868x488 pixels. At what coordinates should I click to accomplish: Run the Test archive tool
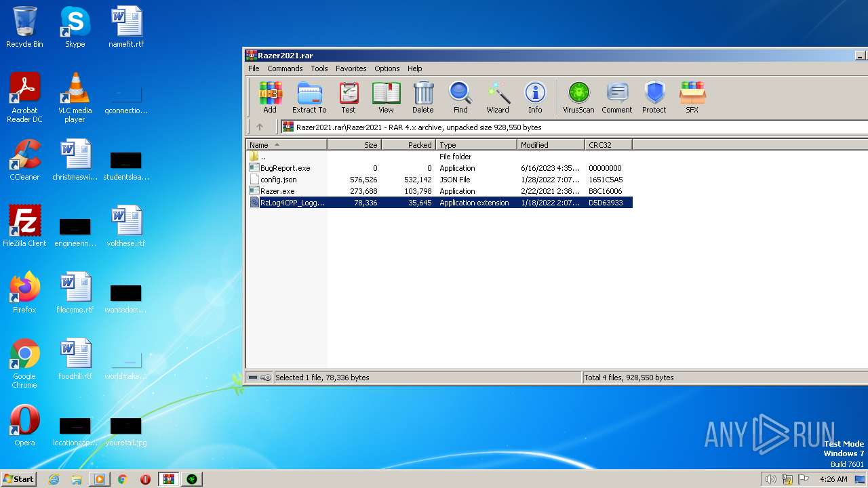coord(349,98)
